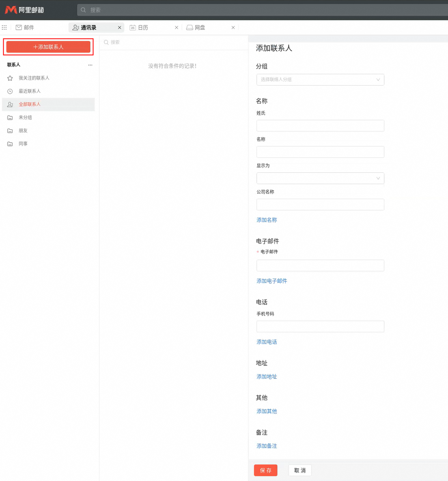Click the Alibaba Mail logo
Screen dimensions: 448x481
[x=24, y=10]
